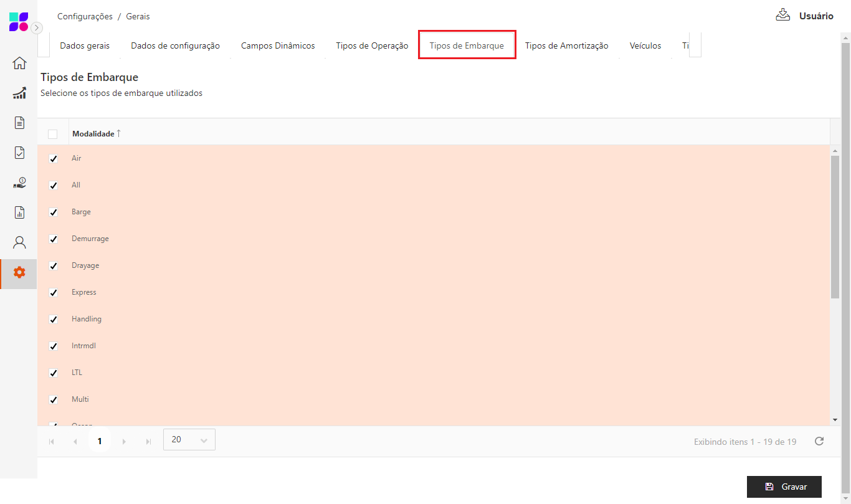Viewport: 851px width, 504px height.
Task: Open the Campos Dinâmicos tab
Action: (x=278, y=45)
